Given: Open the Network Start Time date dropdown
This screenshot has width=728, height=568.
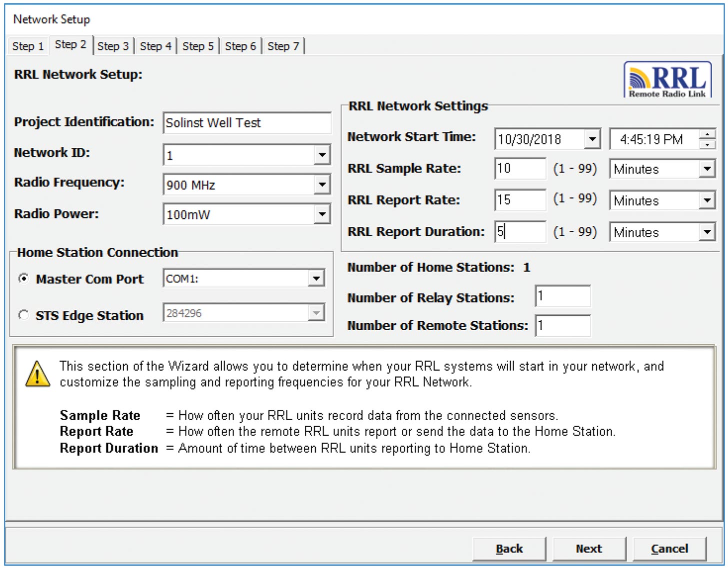Looking at the screenshot, I should pyautogui.click(x=592, y=139).
